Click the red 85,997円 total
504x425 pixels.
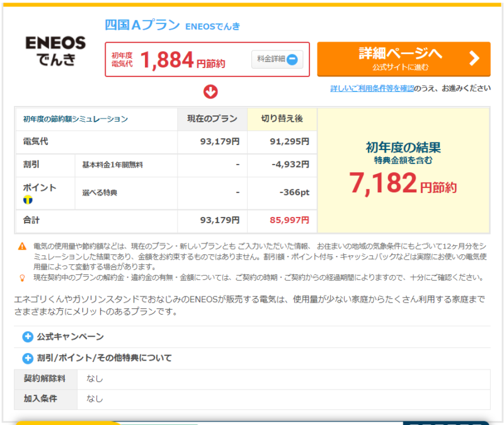[x=290, y=220]
